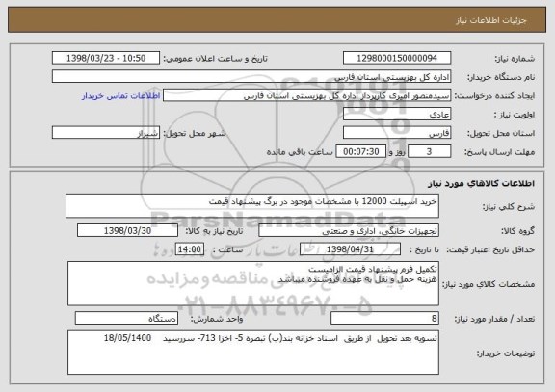Click the label اولویت نیاز
Screen dimensions: 555x392
click(x=515, y=115)
